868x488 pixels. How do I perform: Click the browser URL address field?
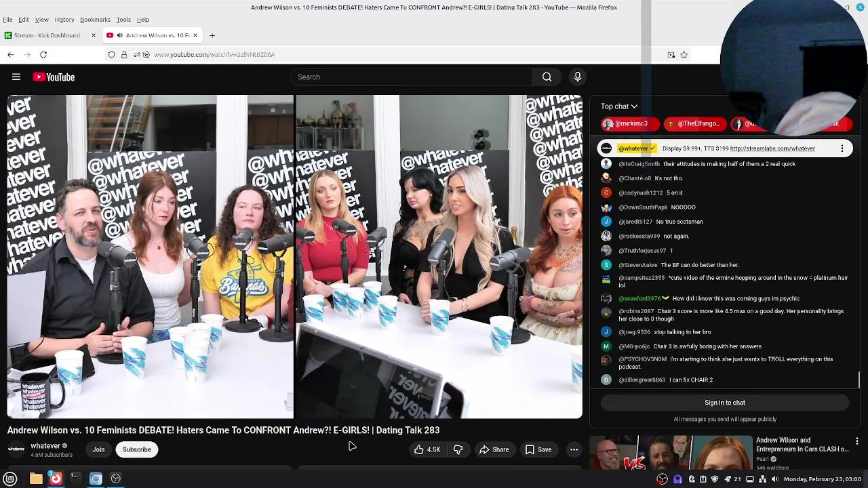pos(400,54)
